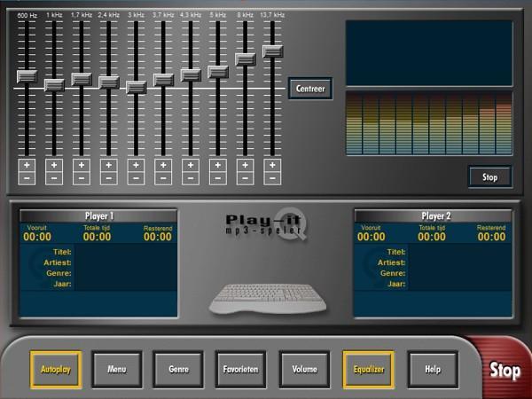The width and height of the screenshot is (532, 399).
Task: Click minus under the 2,4 kHz slider
Action: pyautogui.click(x=108, y=178)
